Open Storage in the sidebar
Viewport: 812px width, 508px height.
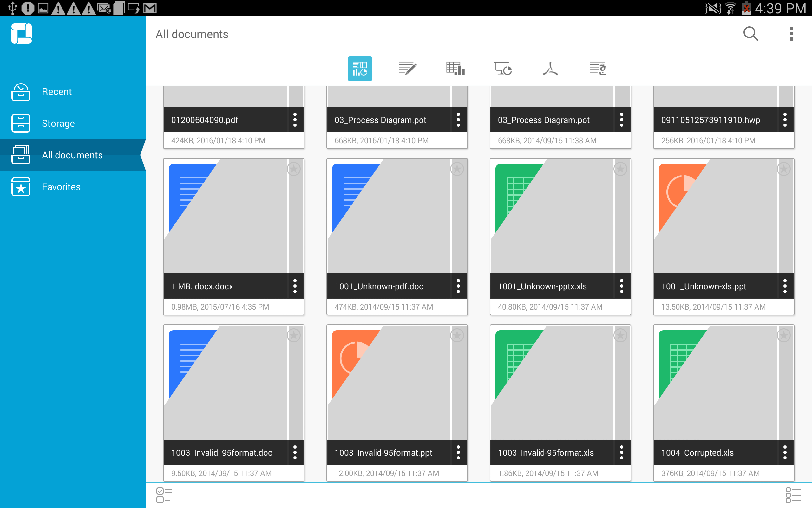[x=73, y=123]
